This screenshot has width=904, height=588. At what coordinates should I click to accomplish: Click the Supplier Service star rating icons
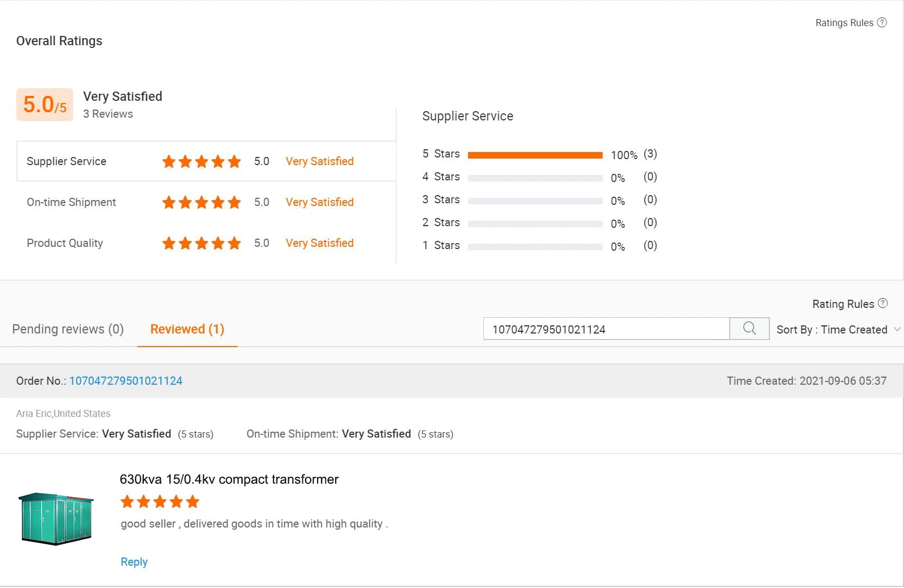(201, 161)
